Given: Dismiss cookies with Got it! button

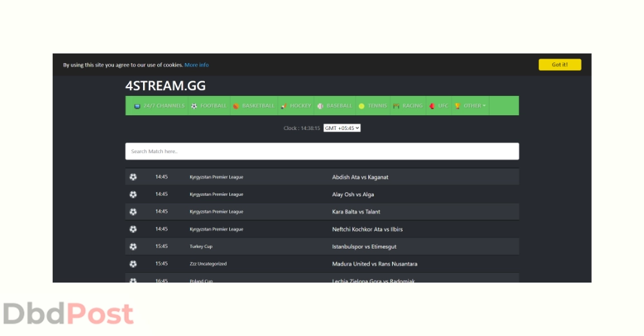Looking at the screenshot, I should click(560, 64).
